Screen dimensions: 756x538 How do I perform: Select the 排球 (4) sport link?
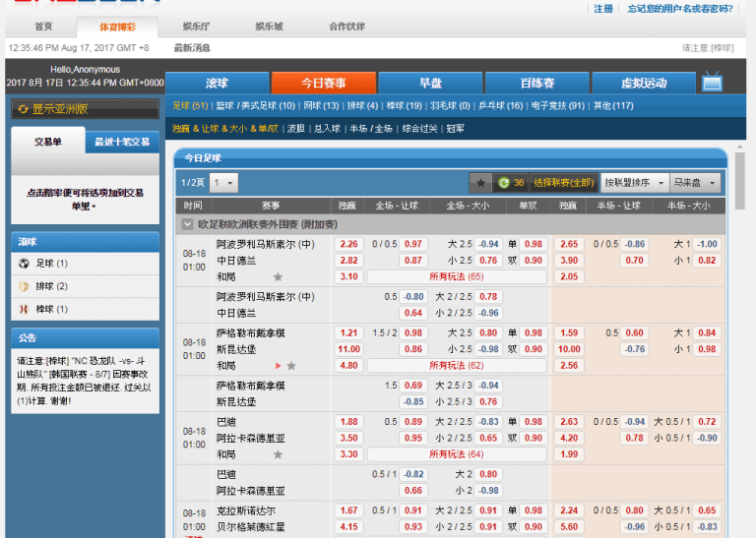tap(362, 105)
